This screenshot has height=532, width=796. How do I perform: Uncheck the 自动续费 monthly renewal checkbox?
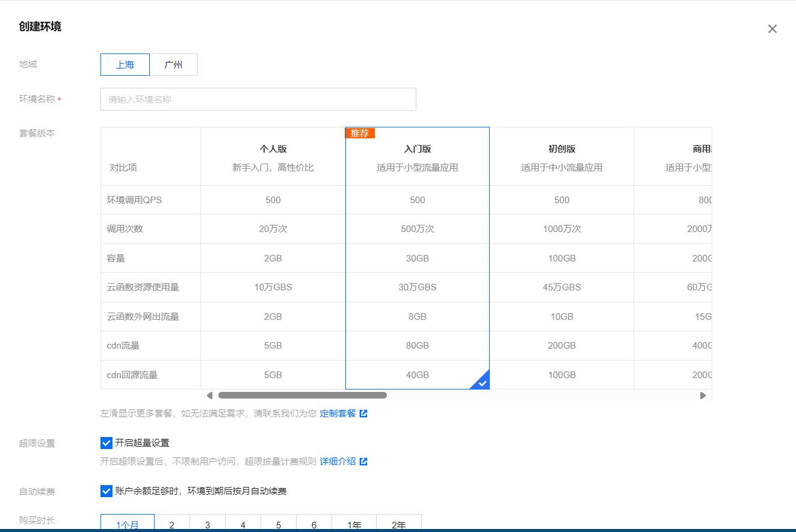coord(106,491)
